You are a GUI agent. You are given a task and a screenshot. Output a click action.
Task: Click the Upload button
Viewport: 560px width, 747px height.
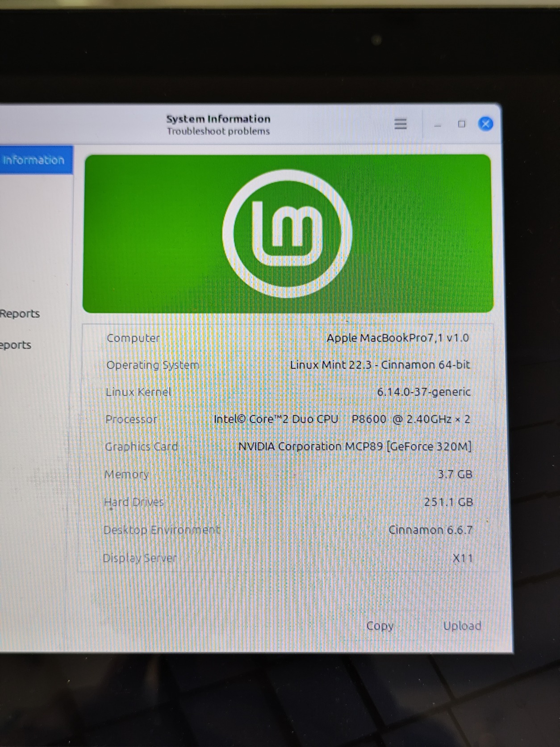(462, 625)
